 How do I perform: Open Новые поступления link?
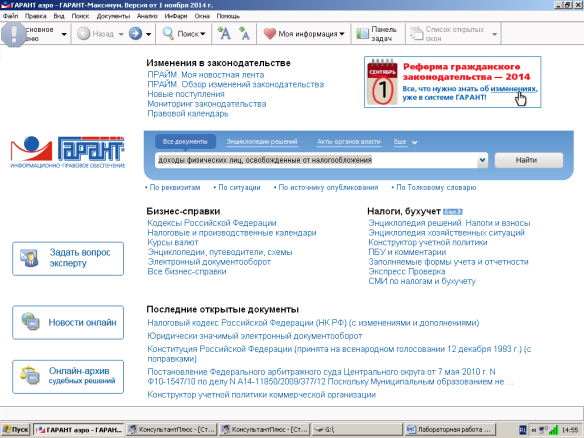tap(186, 94)
